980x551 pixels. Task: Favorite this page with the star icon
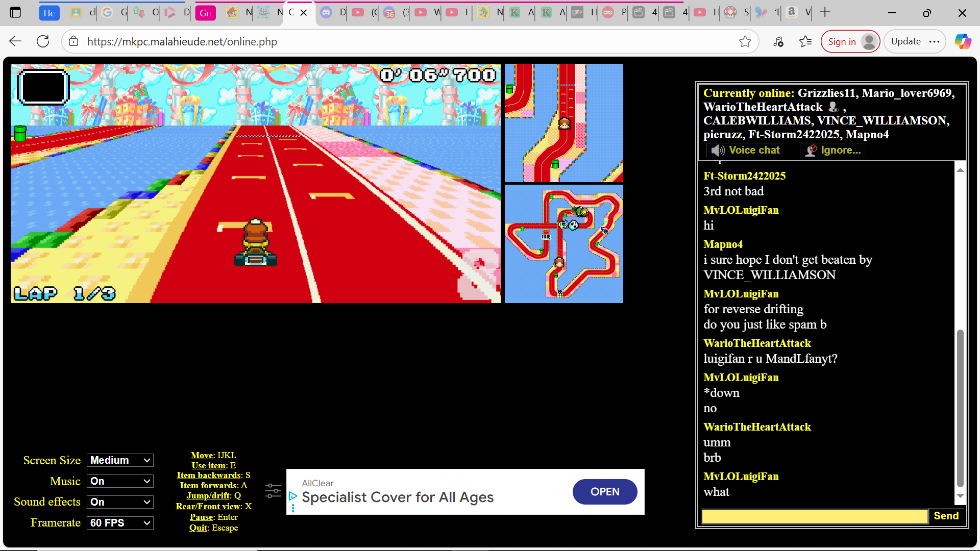click(x=745, y=41)
